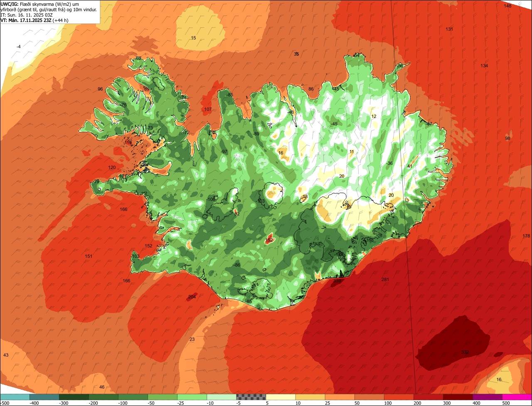Click the '12' value in the white area
532x406 pixels.
click(374, 116)
